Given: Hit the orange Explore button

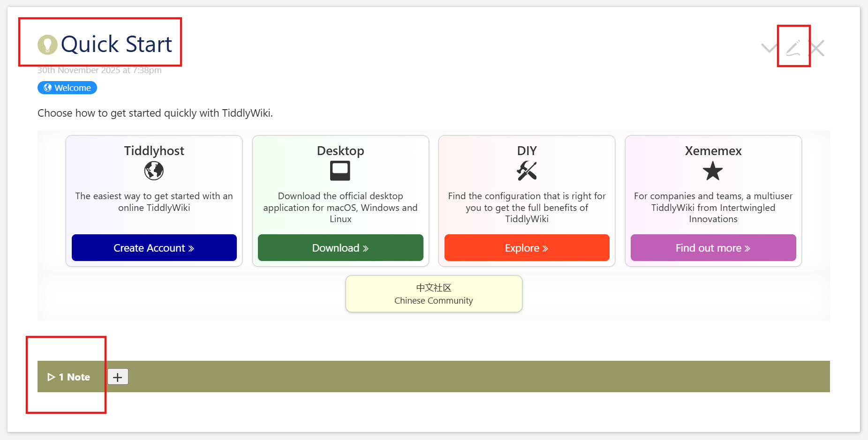Looking at the screenshot, I should pos(527,248).
